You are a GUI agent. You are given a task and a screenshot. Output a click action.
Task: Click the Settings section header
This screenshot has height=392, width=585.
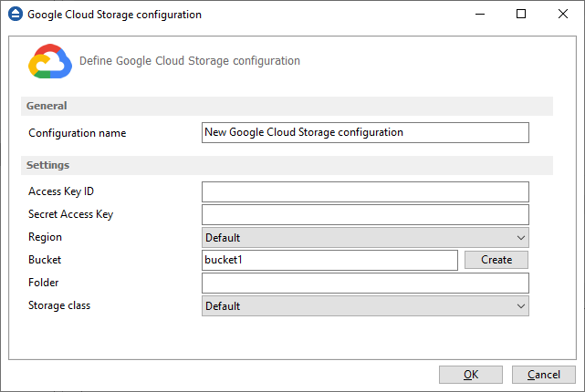tap(287, 165)
